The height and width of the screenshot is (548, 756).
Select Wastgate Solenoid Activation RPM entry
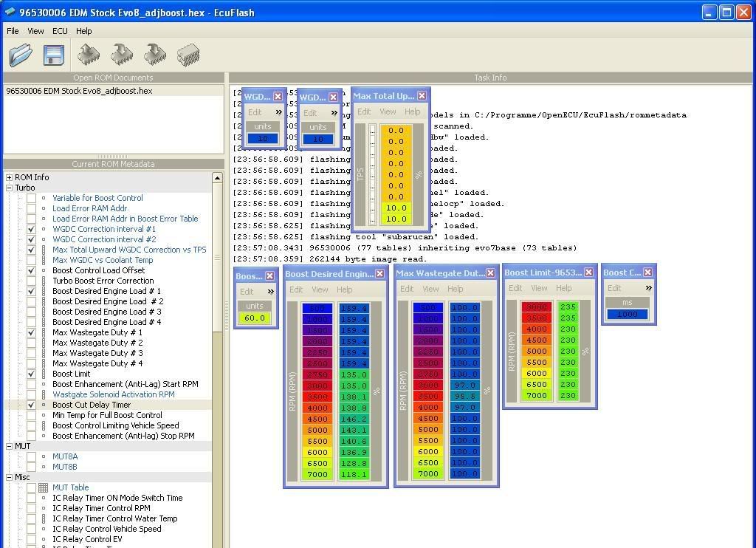pos(113,394)
